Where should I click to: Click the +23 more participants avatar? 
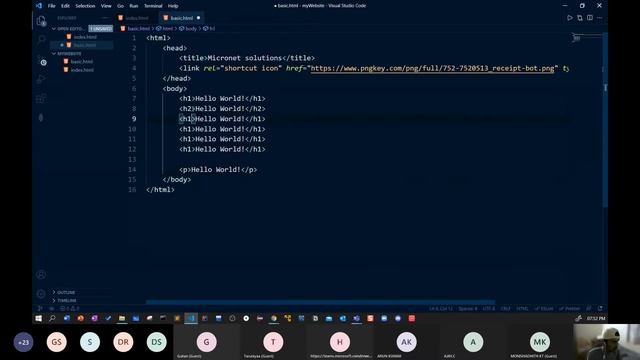(23, 342)
